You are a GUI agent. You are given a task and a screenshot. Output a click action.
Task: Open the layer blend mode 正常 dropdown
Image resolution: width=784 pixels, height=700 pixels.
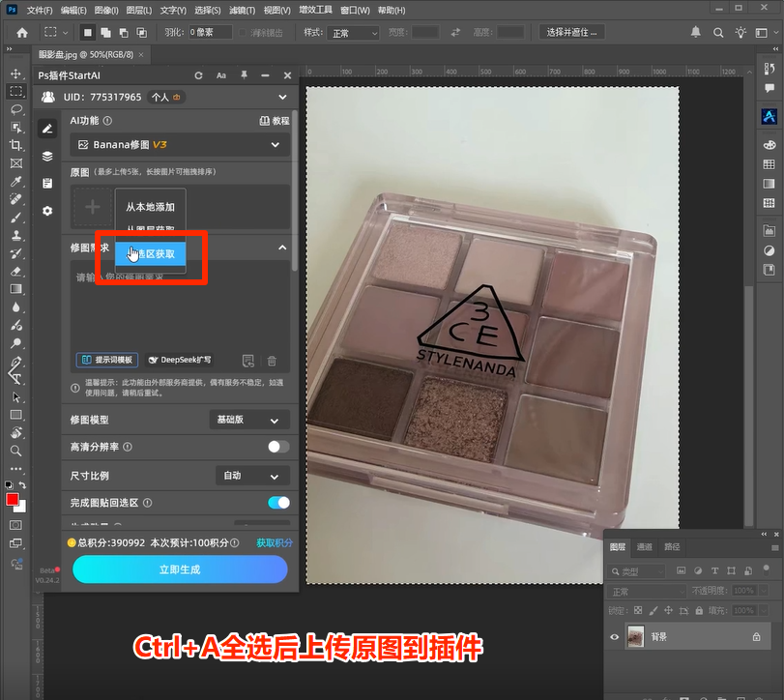(x=647, y=592)
